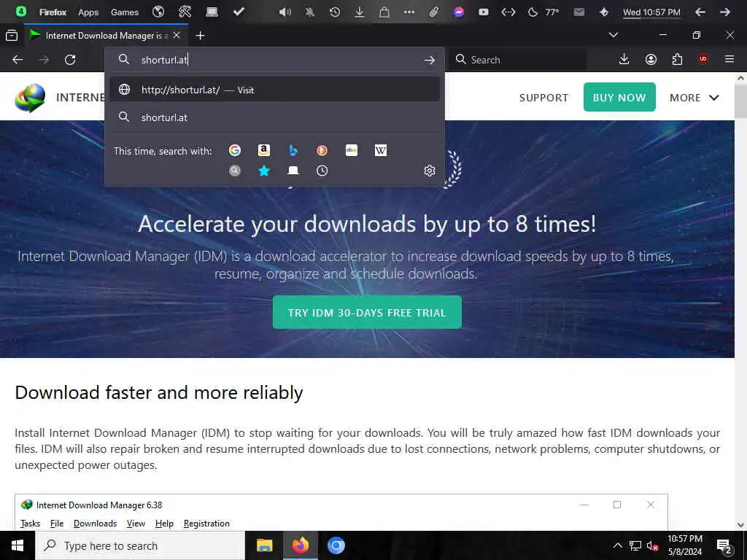Choose the shorturl.at search suggestion
The width and height of the screenshot is (747, 560).
pos(274,117)
